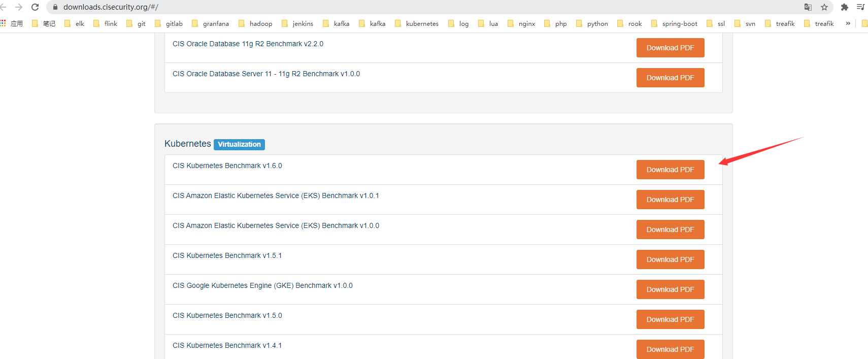Open the hadoop bookmark folder
Screen dimensions: 868x359
pyautogui.click(x=255, y=23)
